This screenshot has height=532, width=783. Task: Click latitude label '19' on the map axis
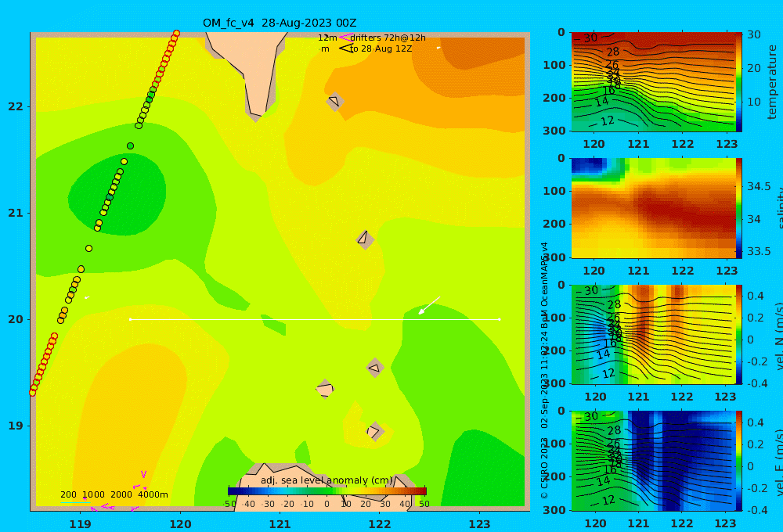tap(15, 426)
